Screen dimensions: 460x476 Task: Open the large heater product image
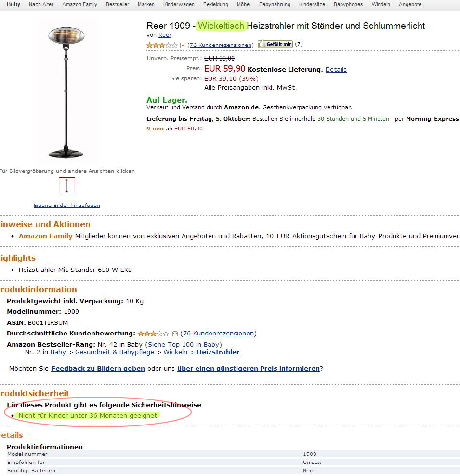click(66, 92)
